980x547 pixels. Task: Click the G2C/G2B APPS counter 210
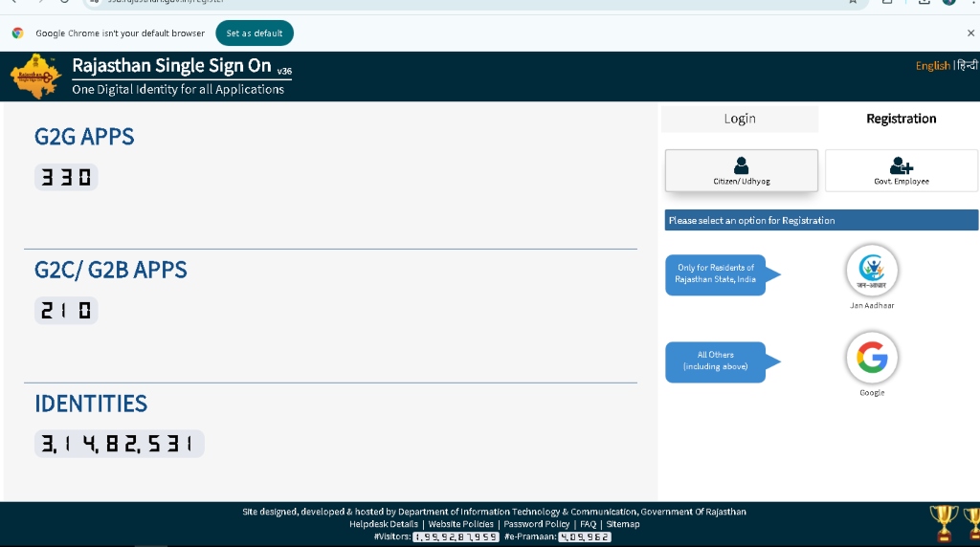(66, 311)
